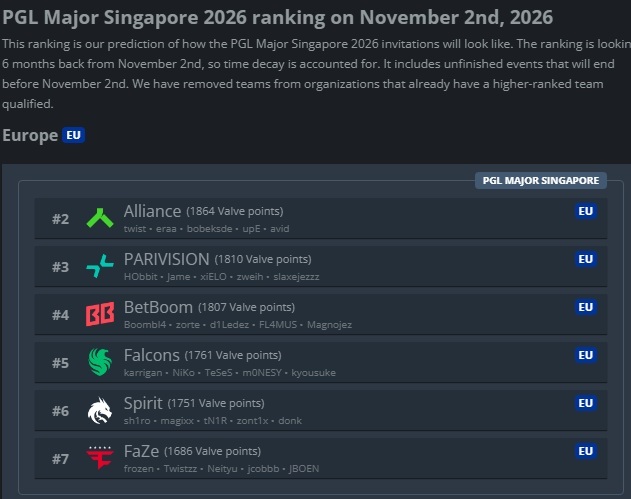Select rank #2 text
This screenshot has height=499, width=631.
pos(60,219)
